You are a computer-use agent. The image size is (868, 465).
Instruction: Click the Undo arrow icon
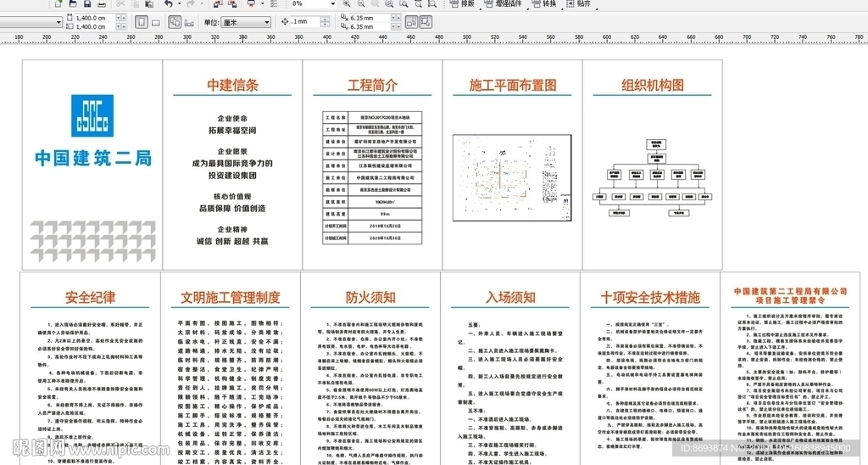click(x=169, y=4)
